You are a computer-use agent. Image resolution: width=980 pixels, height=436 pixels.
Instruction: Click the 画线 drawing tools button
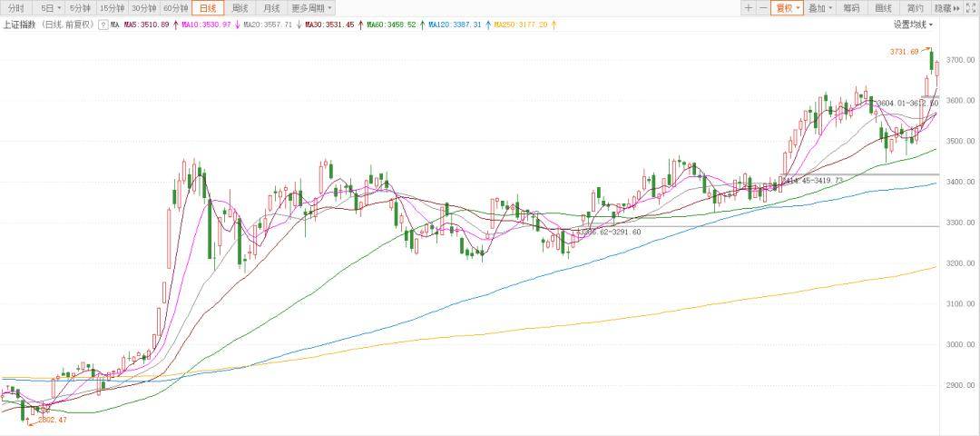pyautogui.click(x=883, y=8)
